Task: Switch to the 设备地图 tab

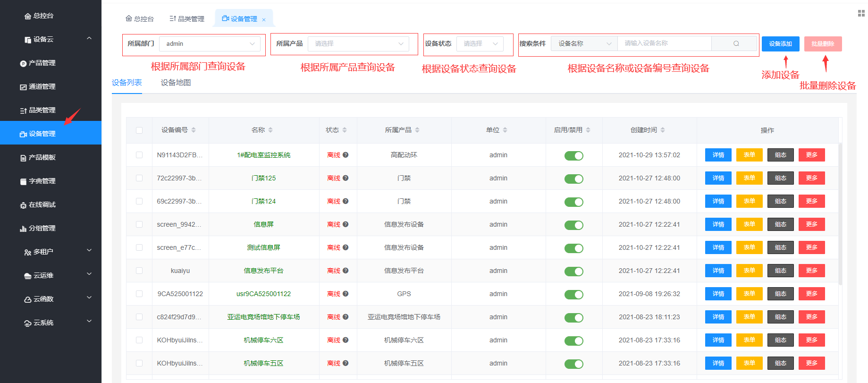Action: 176,83
